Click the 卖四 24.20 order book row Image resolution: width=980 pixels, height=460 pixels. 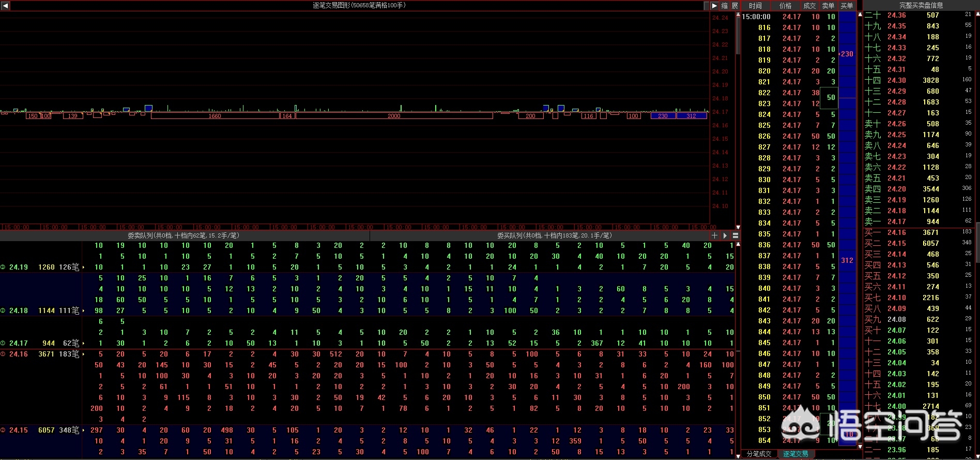coord(918,189)
